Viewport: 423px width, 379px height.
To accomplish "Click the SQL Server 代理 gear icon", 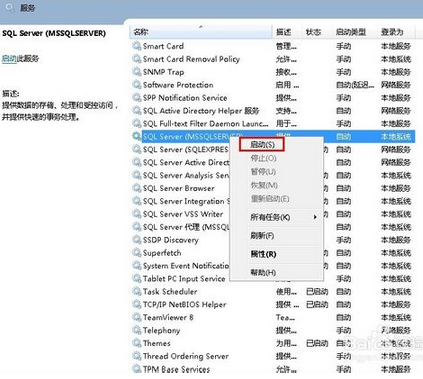I will pyautogui.click(x=137, y=227).
